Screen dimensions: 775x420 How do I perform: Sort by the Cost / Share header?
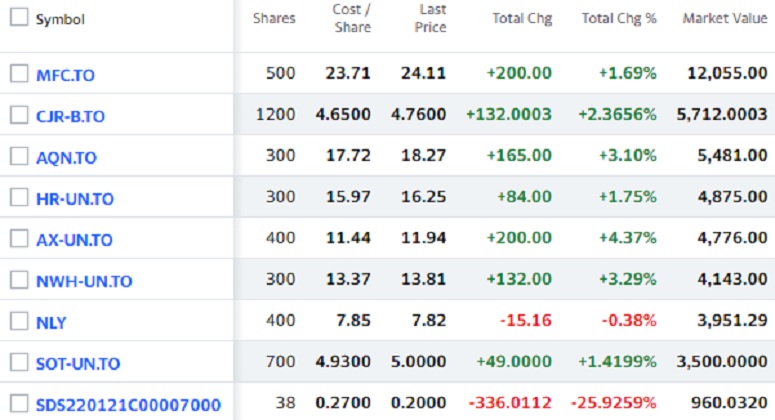352,18
